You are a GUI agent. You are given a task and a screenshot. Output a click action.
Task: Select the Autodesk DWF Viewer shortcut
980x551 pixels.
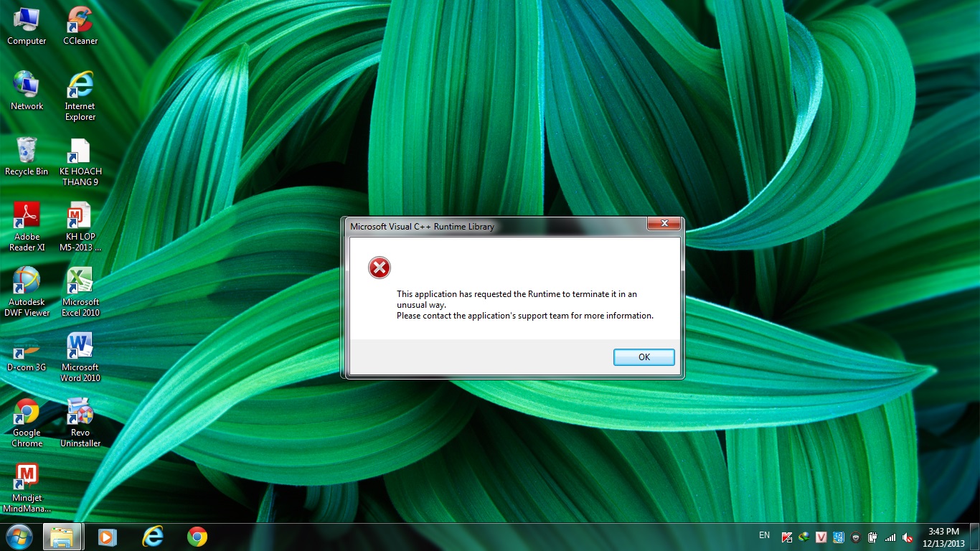point(27,292)
